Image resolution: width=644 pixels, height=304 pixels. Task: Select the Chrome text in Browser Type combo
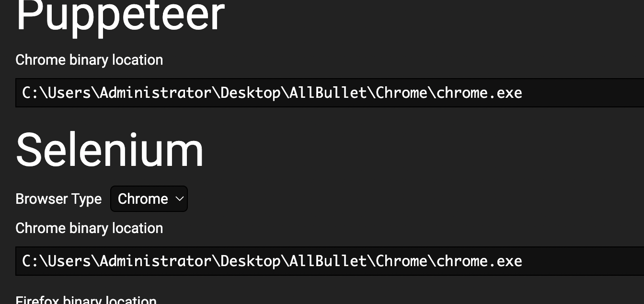coord(143,199)
